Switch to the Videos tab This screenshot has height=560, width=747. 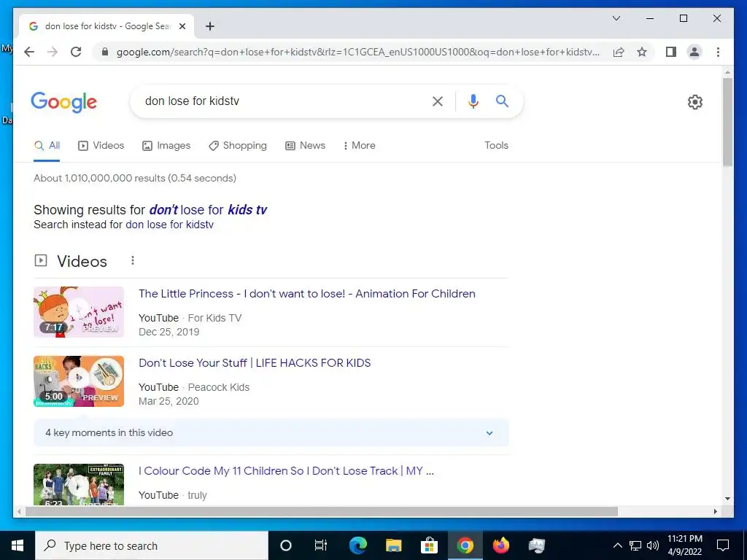(101, 146)
